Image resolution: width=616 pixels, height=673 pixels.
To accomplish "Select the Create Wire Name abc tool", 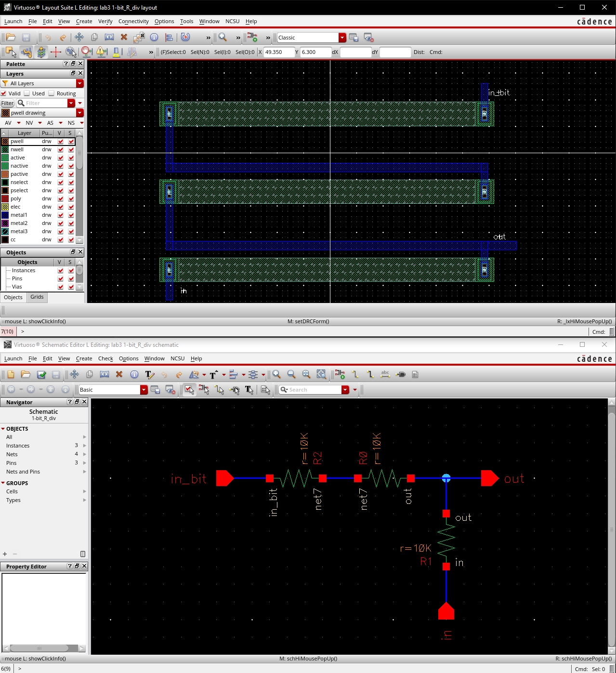I will [x=385, y=374].
